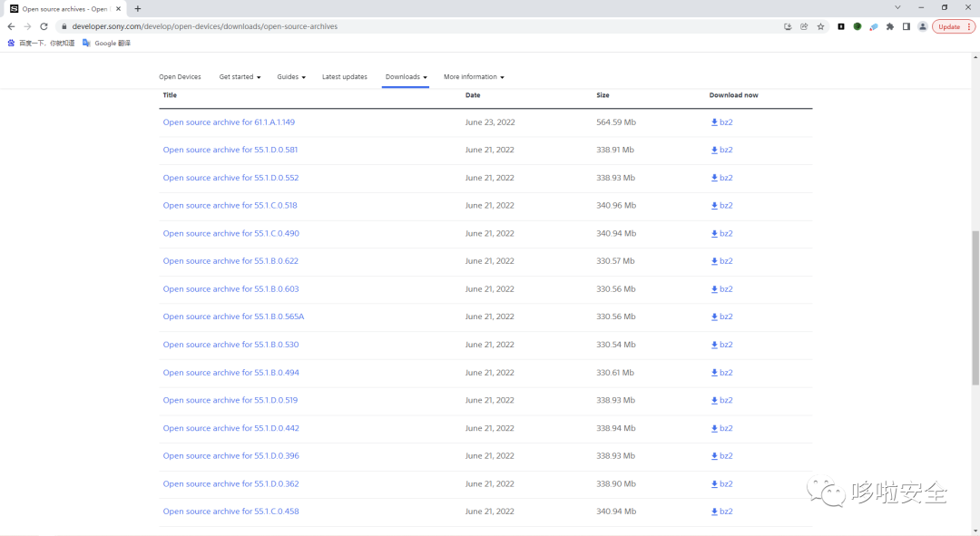The width and height of the screenshot is (980, 536).
Task: Click the Date column header
Action: pyautogui.click(x=473, y=95)
